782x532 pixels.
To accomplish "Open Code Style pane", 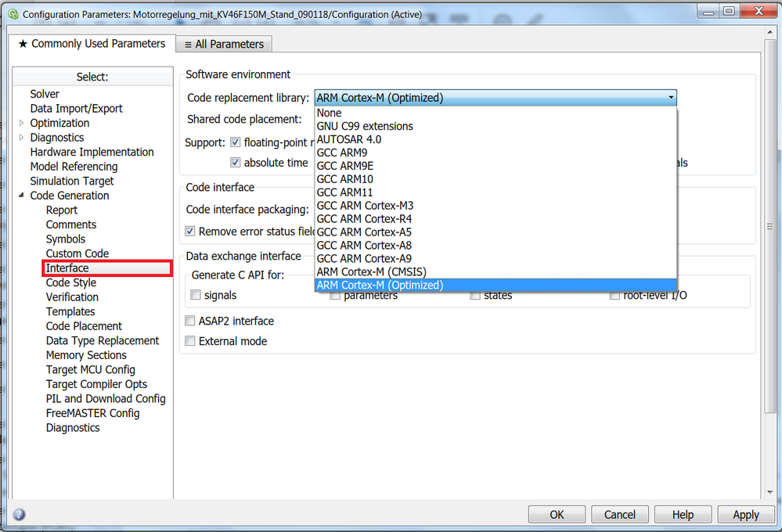I will (x=70, y=282).
